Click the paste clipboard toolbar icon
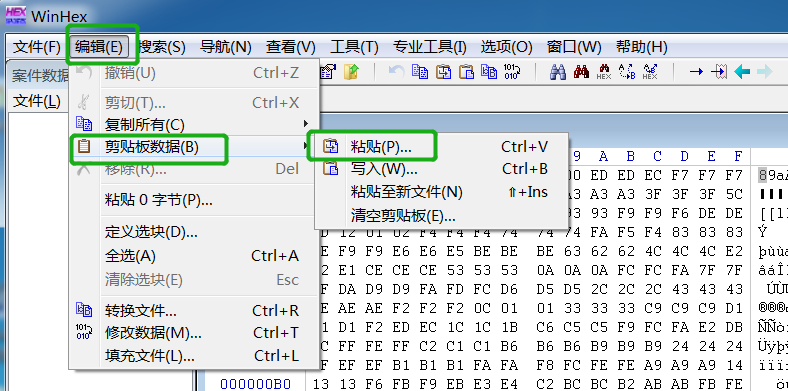Screen dimensions: 788x391 pos(443,72)
